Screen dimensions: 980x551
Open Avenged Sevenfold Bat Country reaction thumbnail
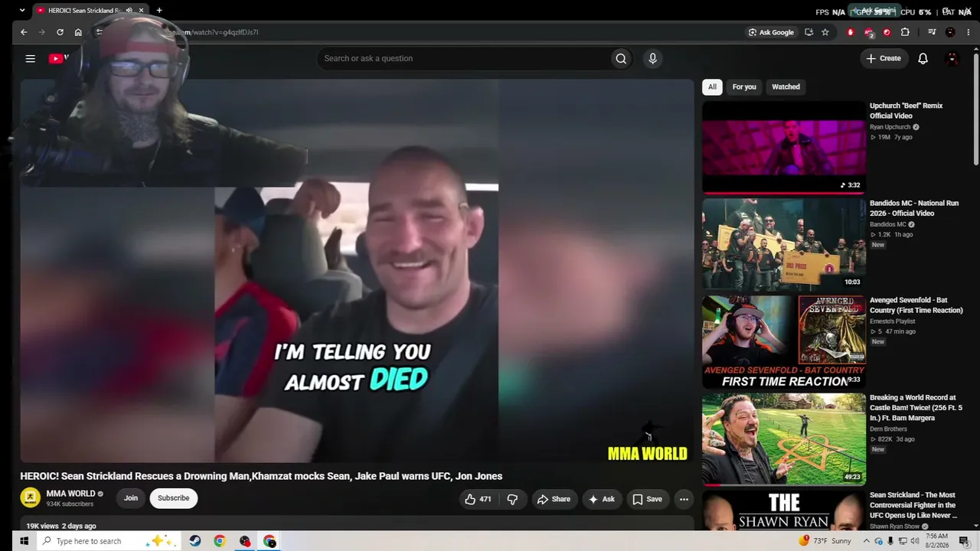(x=784, y=342)
